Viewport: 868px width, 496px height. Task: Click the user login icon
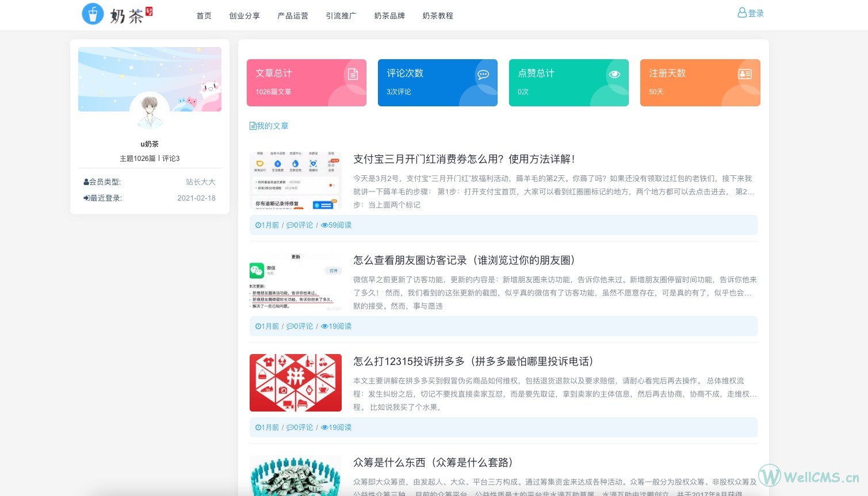tap(742, 13)
